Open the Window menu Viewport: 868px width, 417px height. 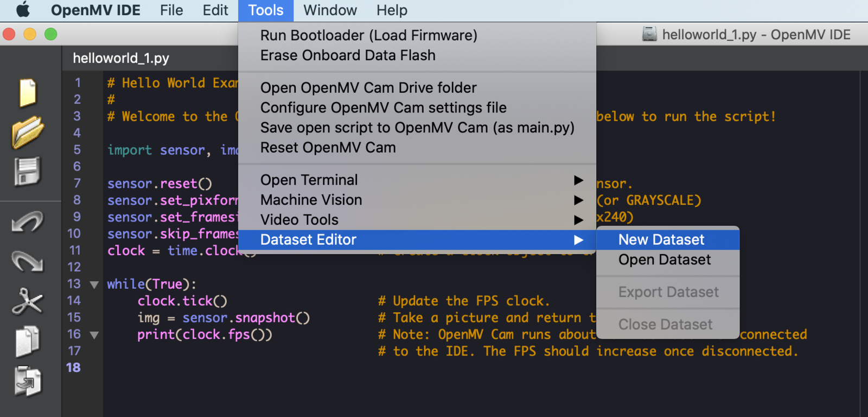pos(330,10)
